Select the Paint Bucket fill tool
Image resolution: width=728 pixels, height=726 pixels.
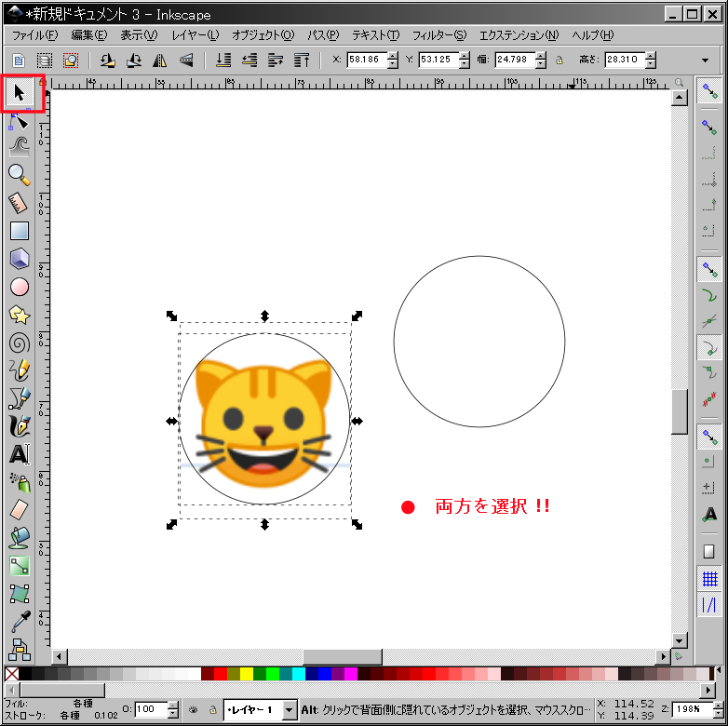click(x=20, y=538)
